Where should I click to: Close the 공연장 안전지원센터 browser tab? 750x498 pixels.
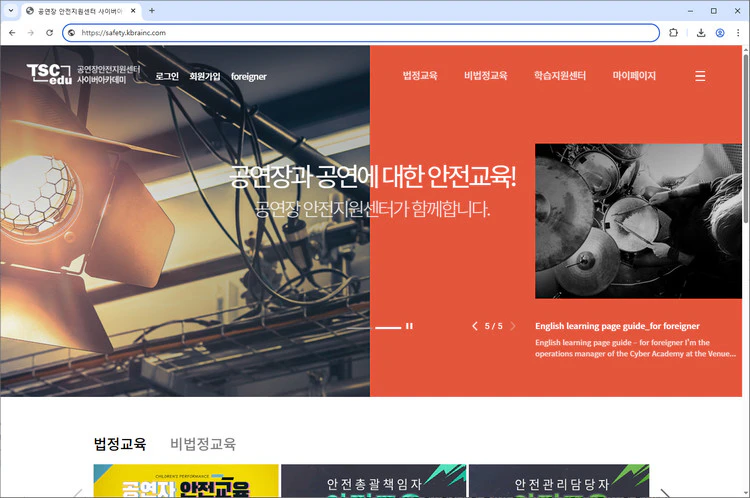coord(133,11)
